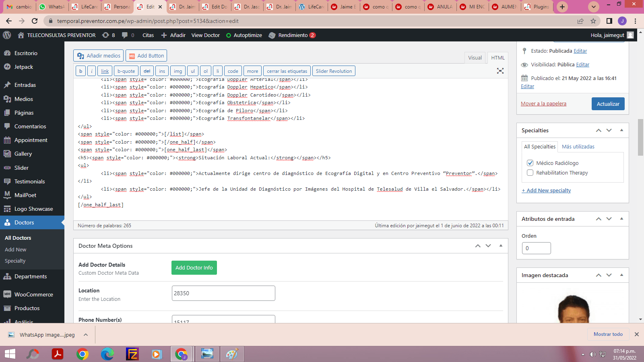Edit Estado Publicada status
This screenshot has width=644, height=362.
(580, 51)
